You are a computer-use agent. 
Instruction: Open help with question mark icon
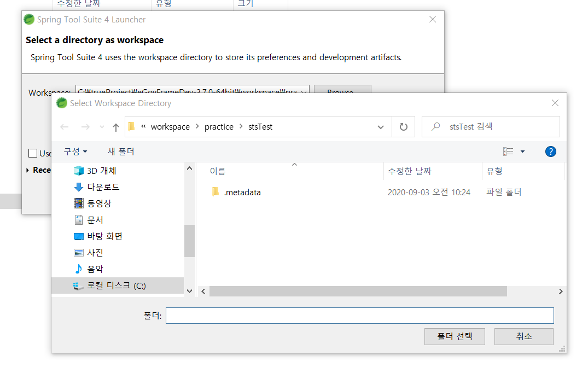click(550, 152)
